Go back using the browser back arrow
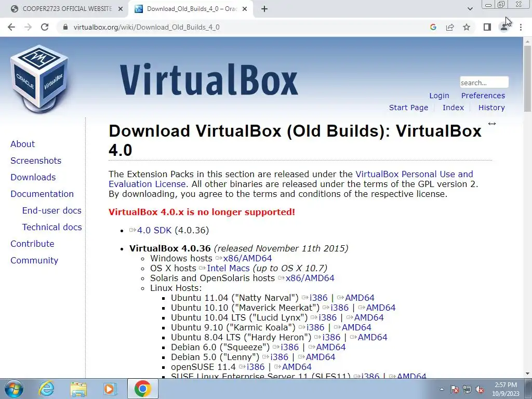532x399 pixels. 11,27
